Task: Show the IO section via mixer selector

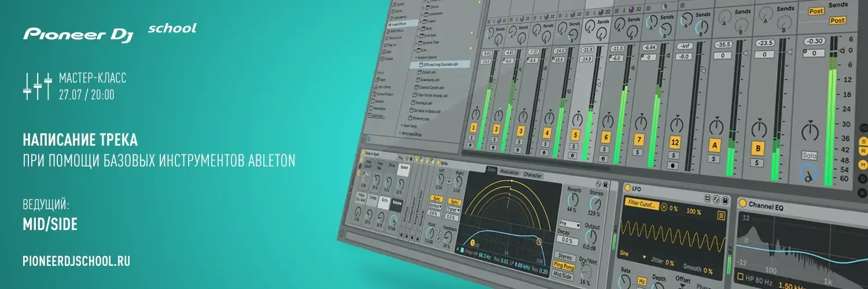Action: (x=863, y=128)
